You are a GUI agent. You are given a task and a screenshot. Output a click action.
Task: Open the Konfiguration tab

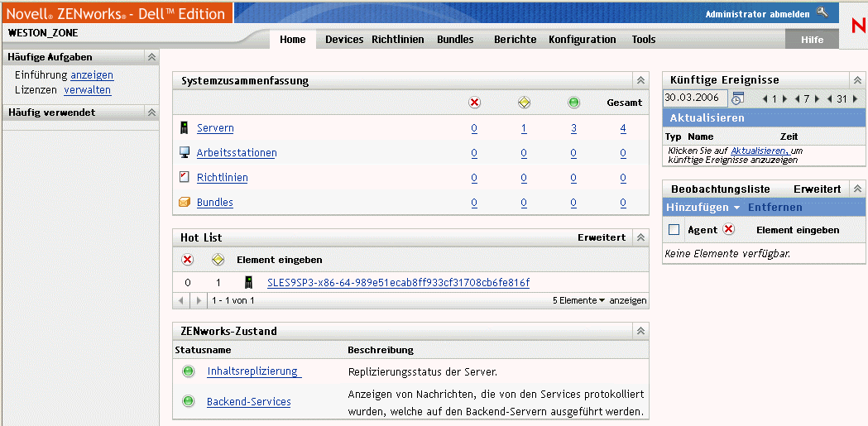(583, 39)
